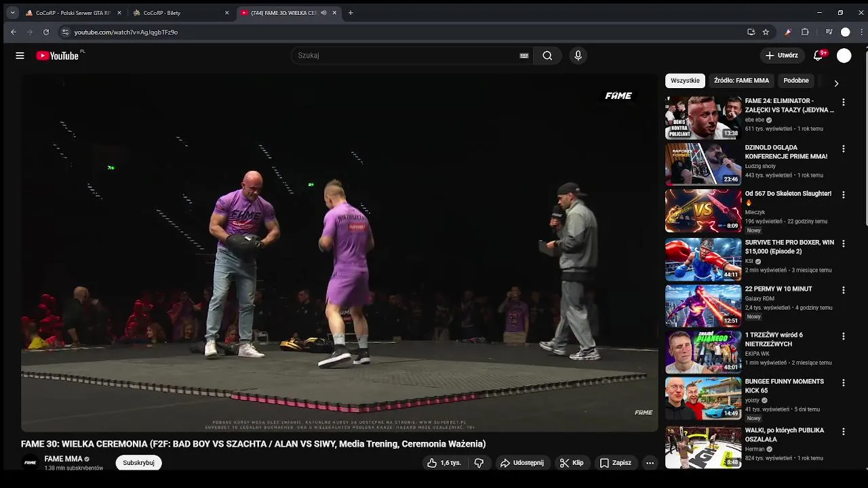This screenshot has height=488, width=868.
Task: Create a clip with Klip button
Action: coord(571,463)
